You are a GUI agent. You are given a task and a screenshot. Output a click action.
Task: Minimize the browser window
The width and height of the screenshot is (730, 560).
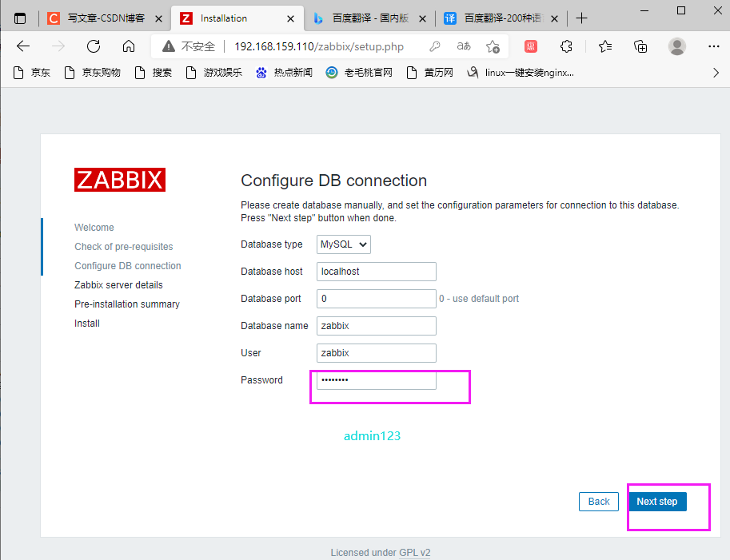pyautogui.click(x=644, y=10)
